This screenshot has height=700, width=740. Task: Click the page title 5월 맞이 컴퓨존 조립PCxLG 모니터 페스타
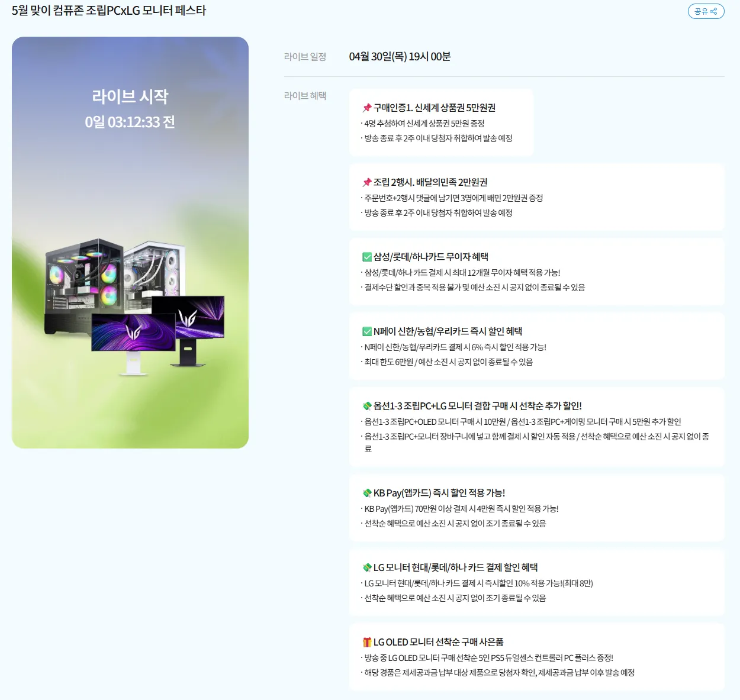(109, 11)
